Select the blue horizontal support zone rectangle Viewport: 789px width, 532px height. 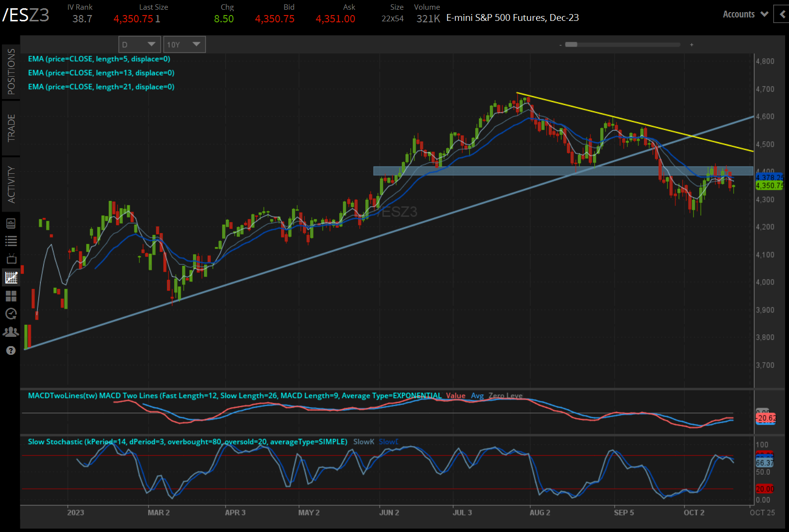click(563, 171)
